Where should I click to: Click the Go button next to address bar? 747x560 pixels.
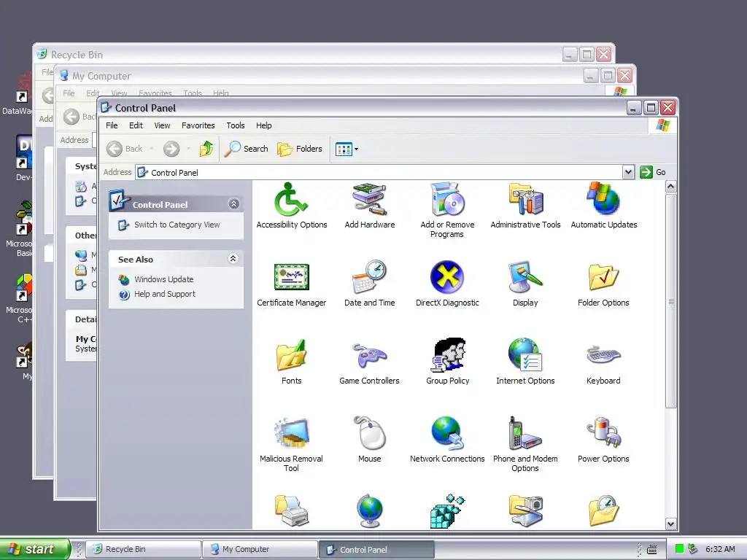(x=653, y=172)
